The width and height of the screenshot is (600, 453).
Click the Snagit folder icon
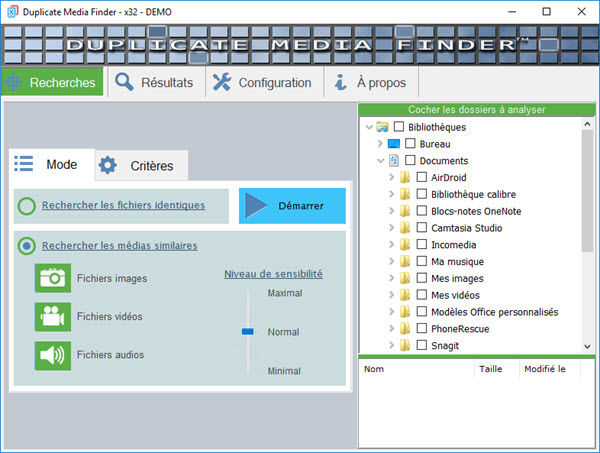(x=405, y=345)
